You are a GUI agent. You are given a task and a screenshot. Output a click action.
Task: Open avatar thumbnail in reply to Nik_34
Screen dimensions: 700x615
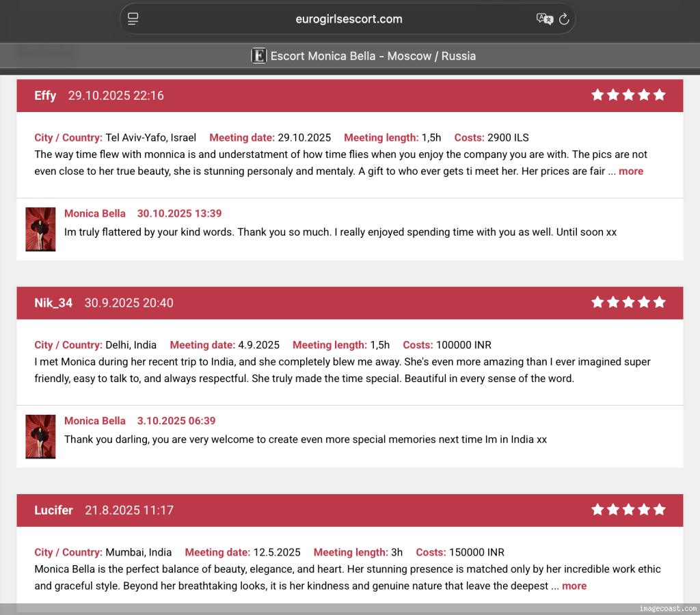[40, 437]
